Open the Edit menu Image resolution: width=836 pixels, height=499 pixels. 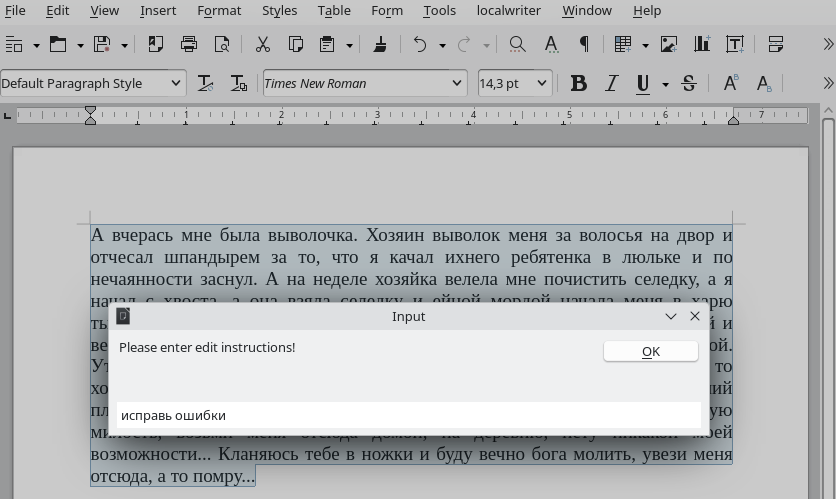click(x=58, y=11)
